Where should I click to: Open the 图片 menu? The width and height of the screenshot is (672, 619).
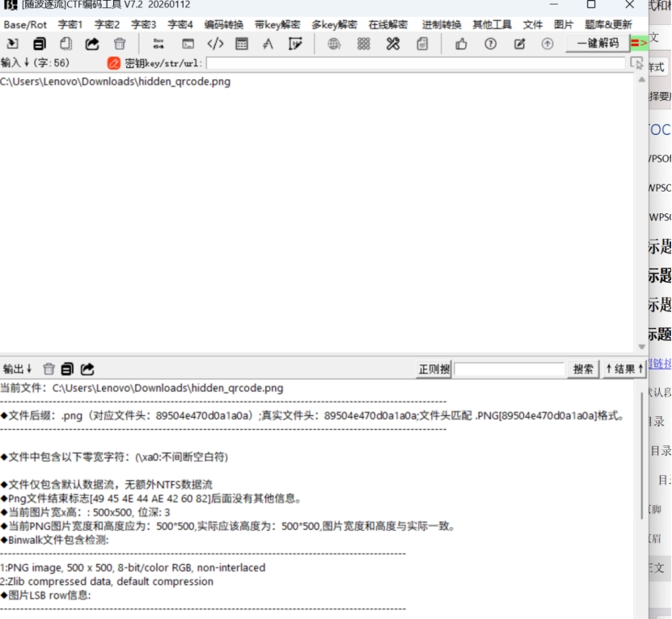coord(563,24)
